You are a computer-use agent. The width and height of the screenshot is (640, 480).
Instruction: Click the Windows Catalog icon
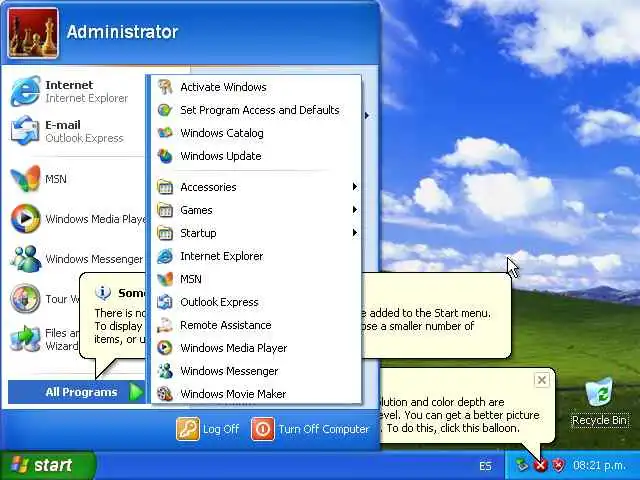pyautogui.click(x=165, y=133)
